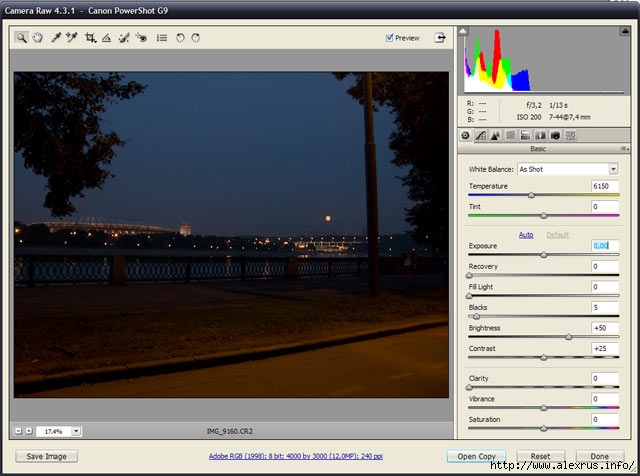Click the Tint slider handle
Viewport: 640px width, 476px height.
pos(544,216)
